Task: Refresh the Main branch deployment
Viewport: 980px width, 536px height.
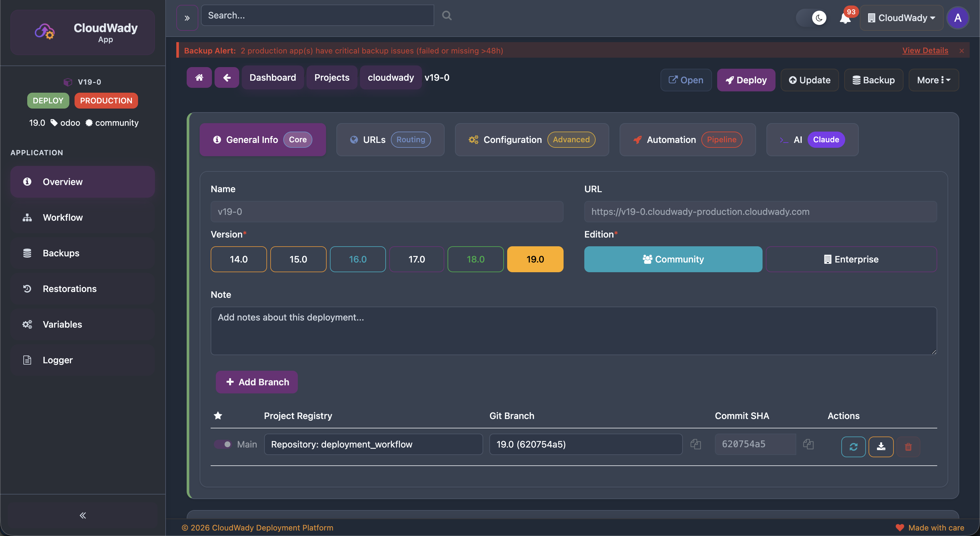Action: (x=853, y=447)
